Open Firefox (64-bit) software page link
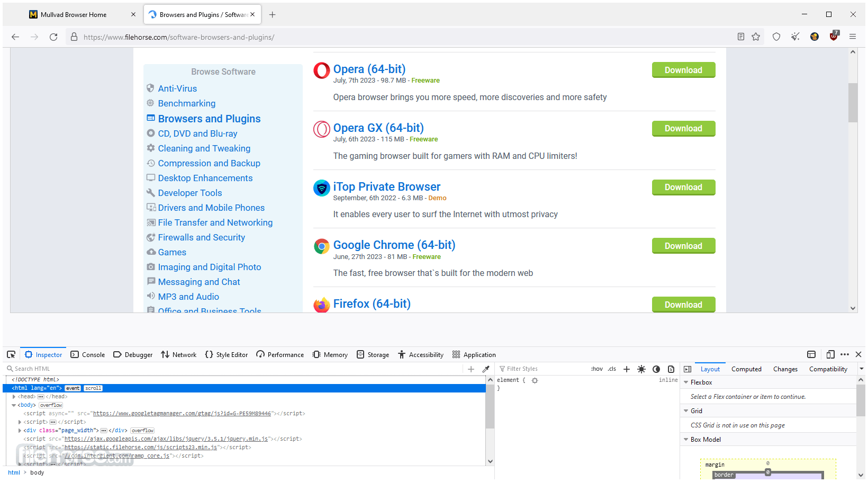Image resolution: width=868 pixels, height=482 pixels. [372, 304]
